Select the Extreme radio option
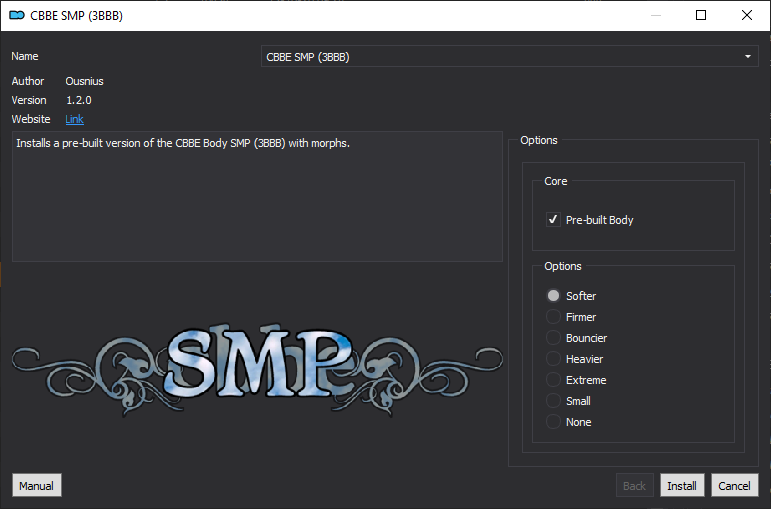Screen dimensions: 771x509 [x=553, y=380]
